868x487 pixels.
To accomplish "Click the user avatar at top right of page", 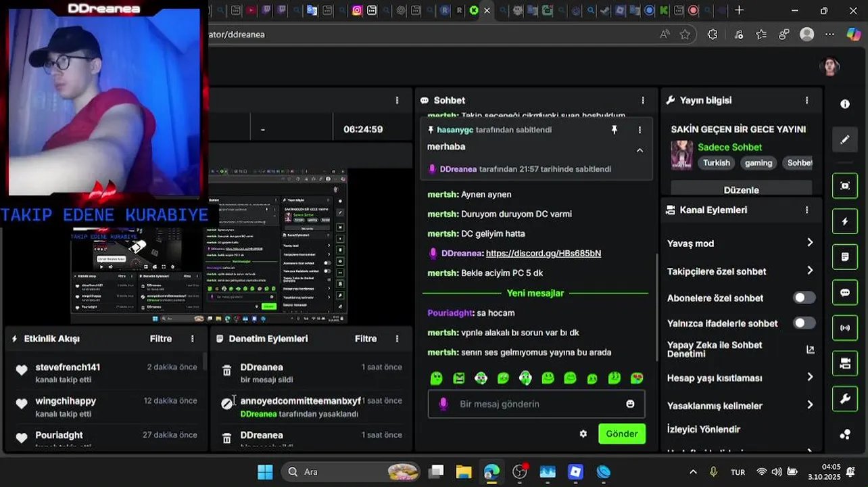I will [829, 66].
